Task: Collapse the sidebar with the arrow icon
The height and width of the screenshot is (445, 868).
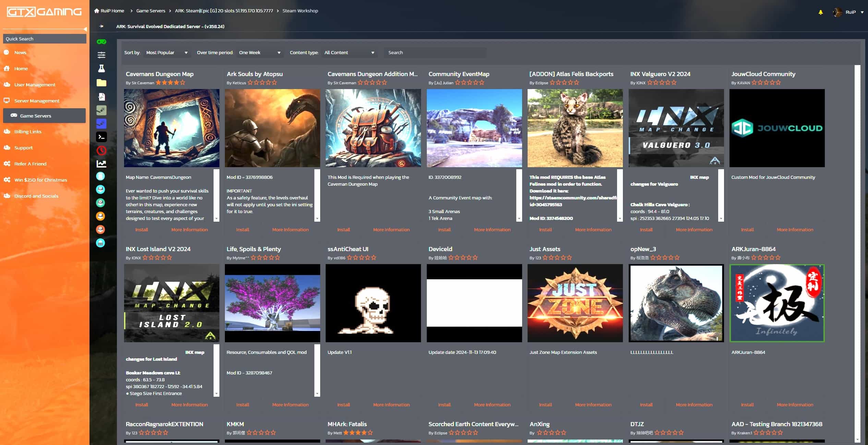Action: (85, 29)
